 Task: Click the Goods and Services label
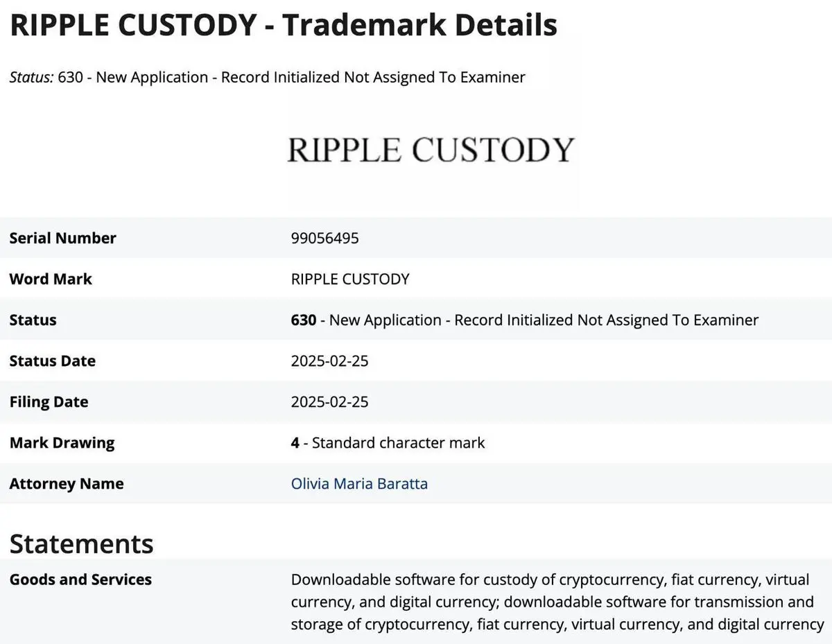[x=80, y=580]
